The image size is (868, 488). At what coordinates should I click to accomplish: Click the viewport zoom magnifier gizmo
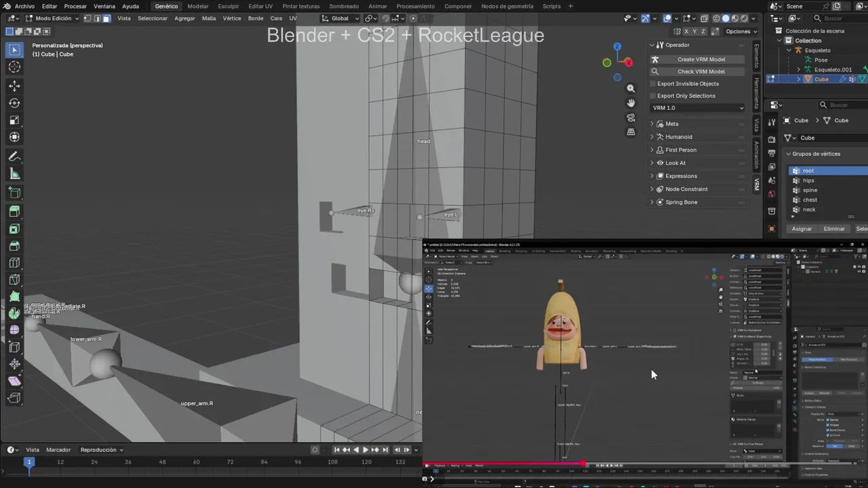click(x=631, y=88)
